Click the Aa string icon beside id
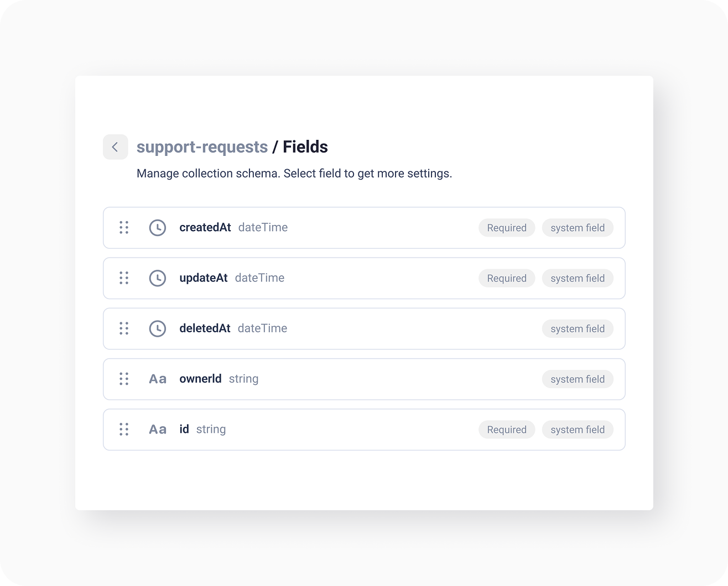This screenshot has height=586, width=728. (158, 430)
